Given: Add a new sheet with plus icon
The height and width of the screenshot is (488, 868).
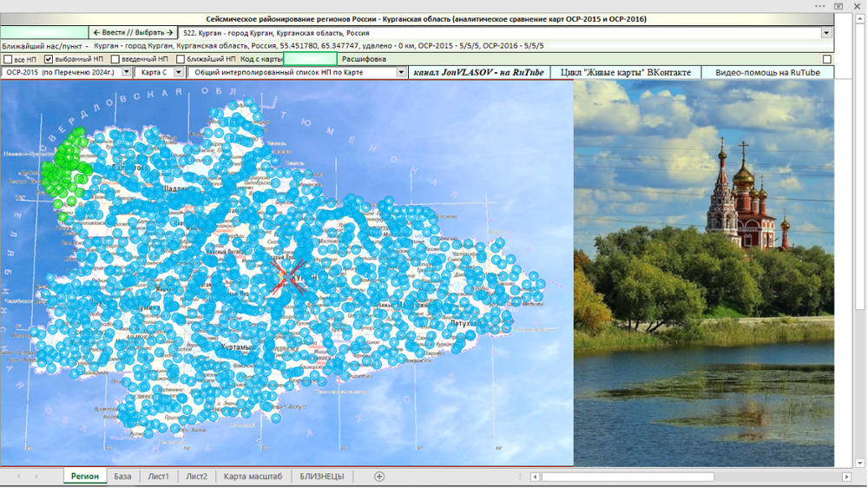Looking at the screenshot, I should tap(379, 477).
